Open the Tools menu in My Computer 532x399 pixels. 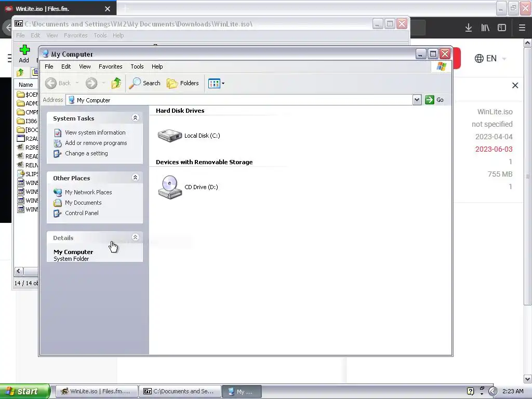pyautogui.click(x=137, y=66)
